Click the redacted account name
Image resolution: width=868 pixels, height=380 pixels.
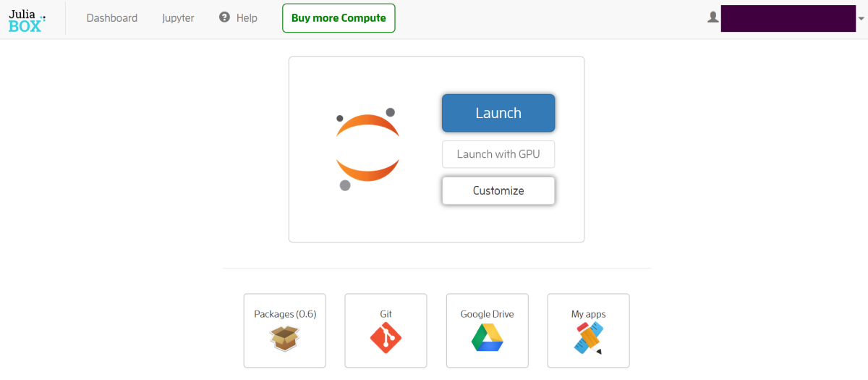788,18
